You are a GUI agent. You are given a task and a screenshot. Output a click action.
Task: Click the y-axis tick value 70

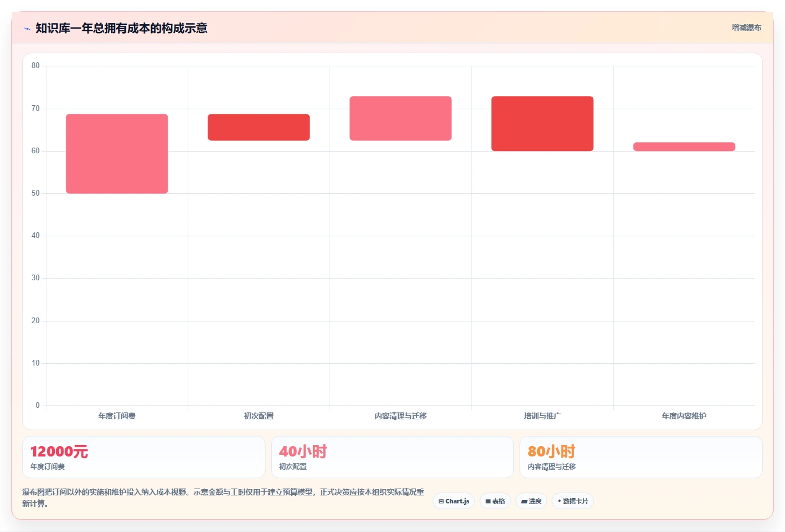pos(35,109)
